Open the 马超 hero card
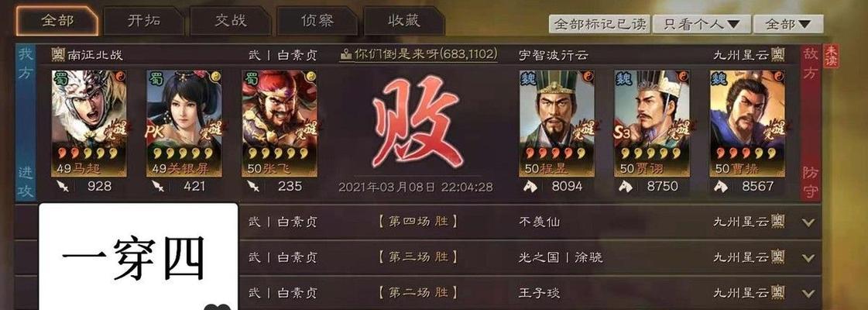868x310 pixels. click(x=88, y=123)
